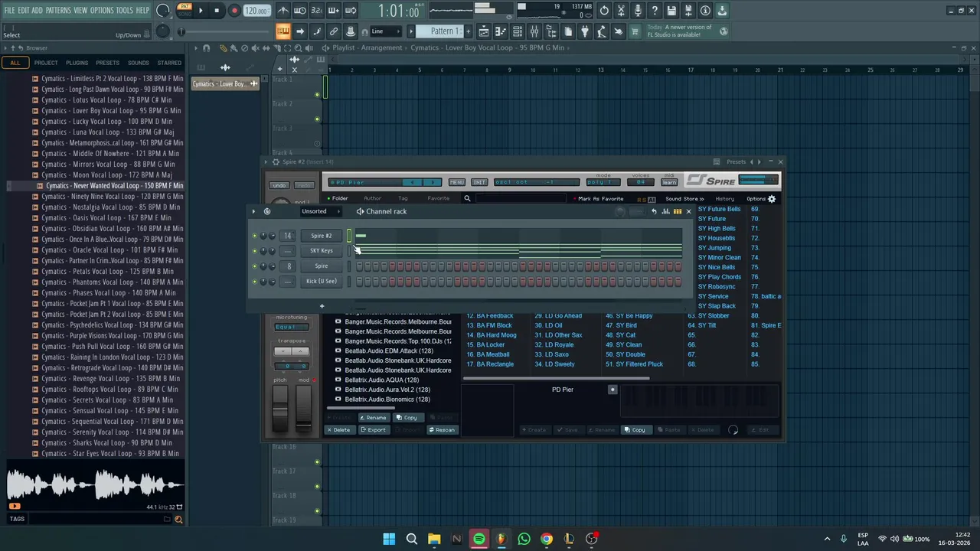Click the Spire options gear icon
Image resolution: width=980 pixels, height=551 pixels.
pos(772,199)
